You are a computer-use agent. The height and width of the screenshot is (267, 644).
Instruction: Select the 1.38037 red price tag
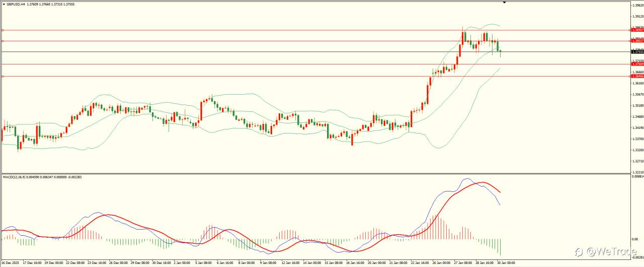tap(638, 41)
